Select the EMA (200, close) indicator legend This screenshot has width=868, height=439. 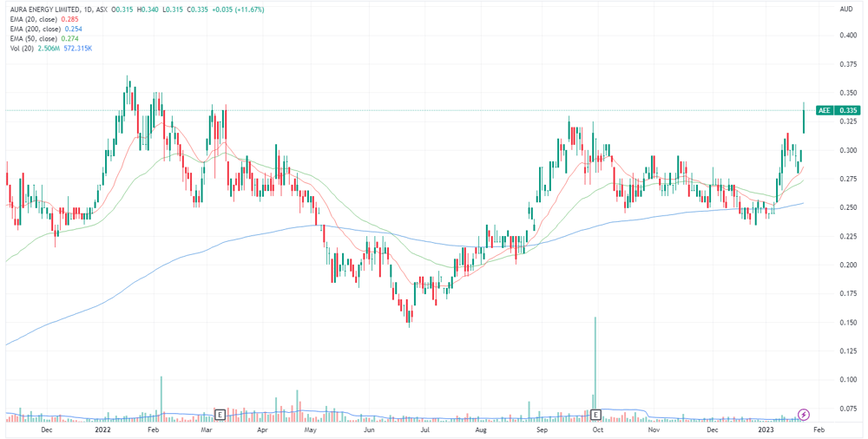click(x=34, y=29)
